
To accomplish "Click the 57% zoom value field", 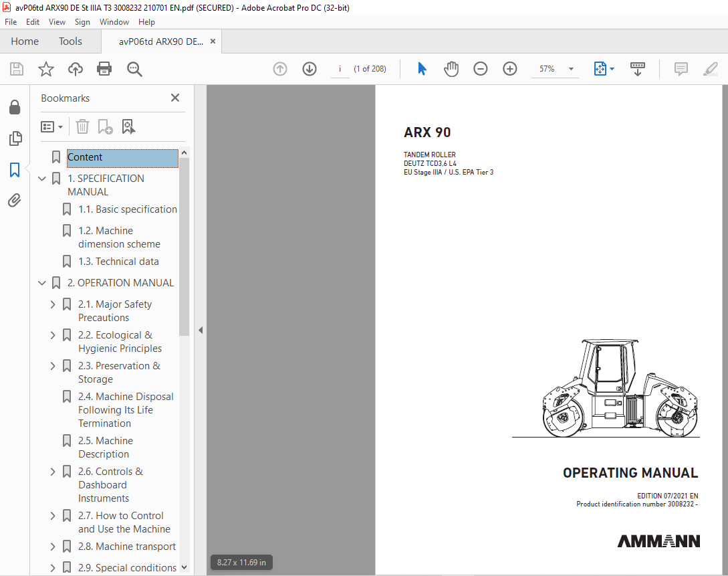I will [x=547, y=69].
